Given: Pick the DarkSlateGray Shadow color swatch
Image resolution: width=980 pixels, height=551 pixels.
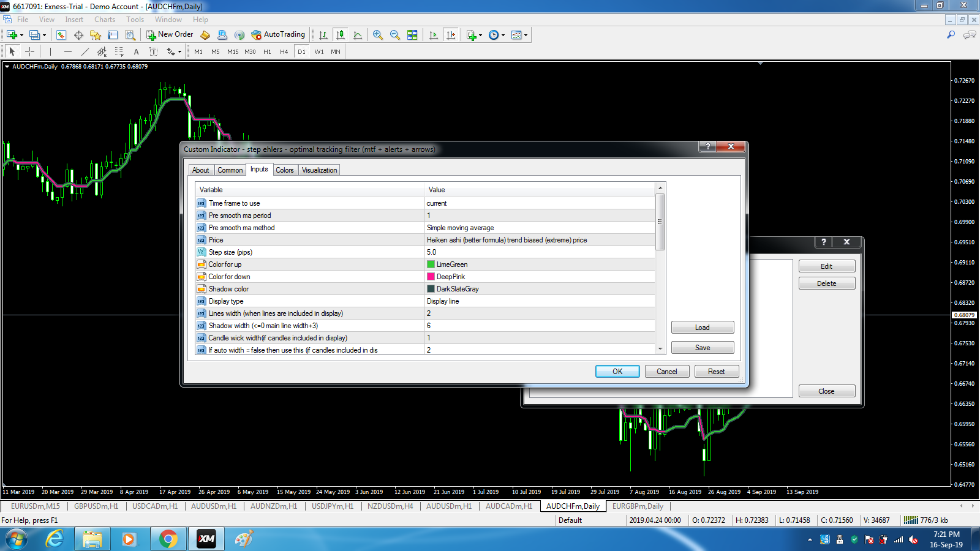Looking at the screenshot, I should tap(431, 289).
